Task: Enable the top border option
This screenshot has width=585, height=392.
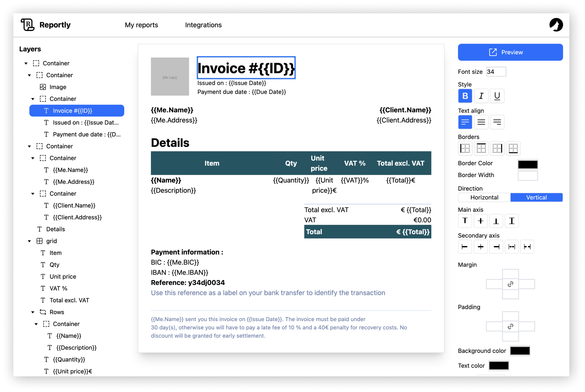Action: [481, 148]
